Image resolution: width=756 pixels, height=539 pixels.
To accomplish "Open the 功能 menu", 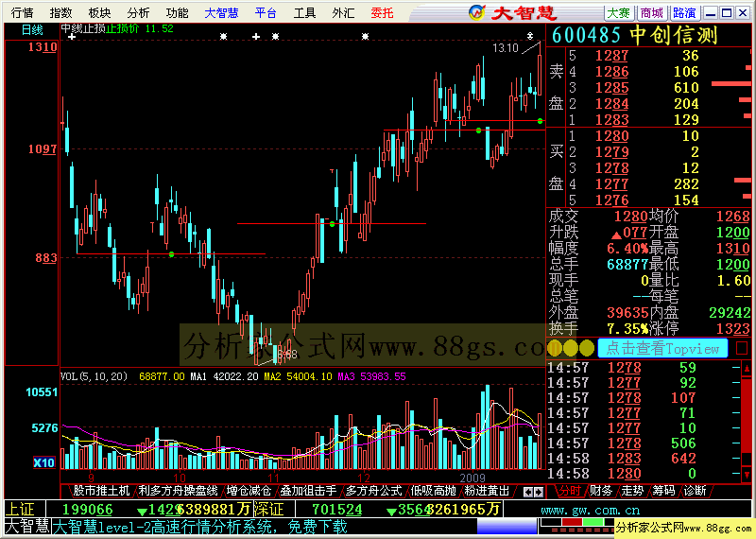I will (177, 12).
